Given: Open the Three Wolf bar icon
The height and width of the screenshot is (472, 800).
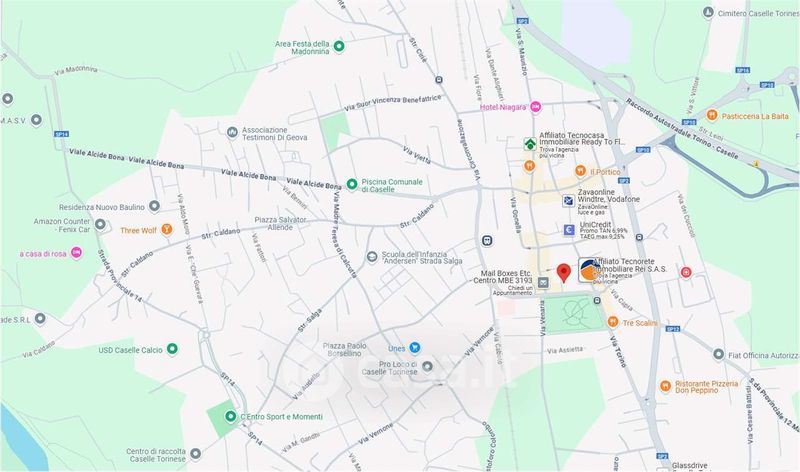Looking at the screenshot, I should point(166,229).
